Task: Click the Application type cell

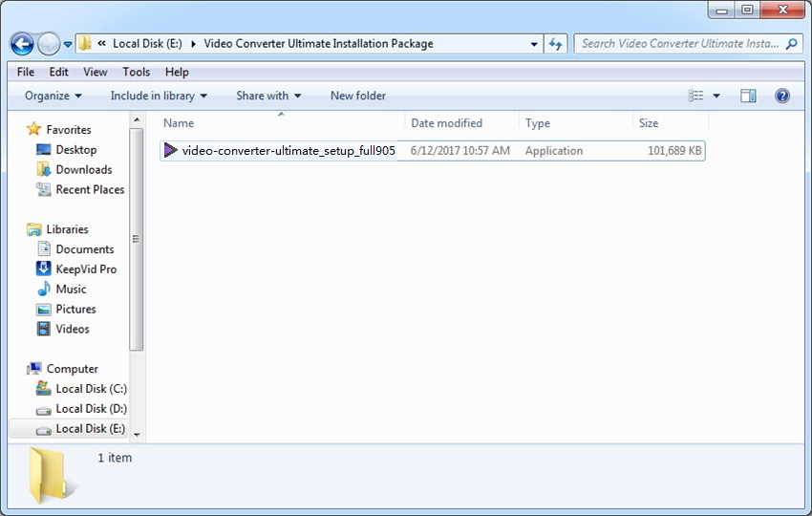Action: click(553, 151)
